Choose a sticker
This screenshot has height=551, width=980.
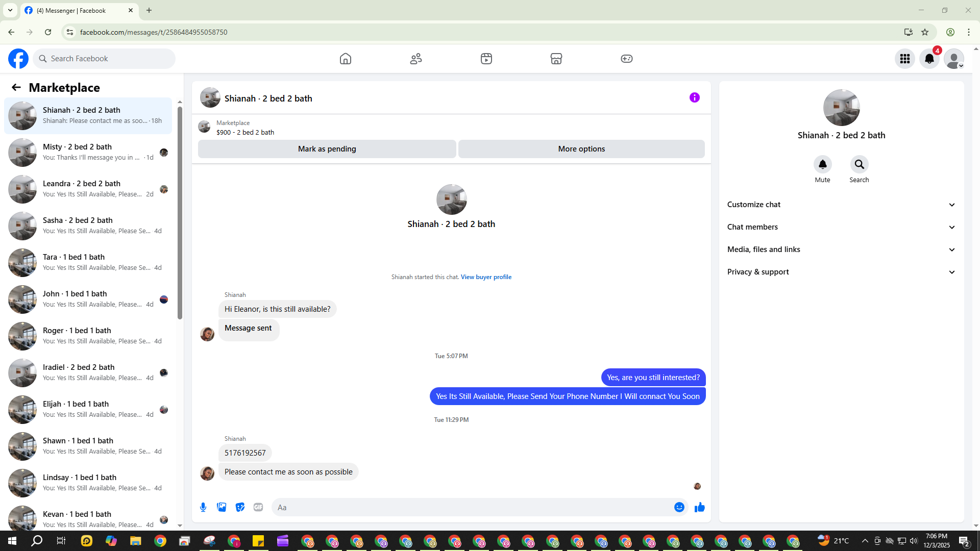pos(240,507)
